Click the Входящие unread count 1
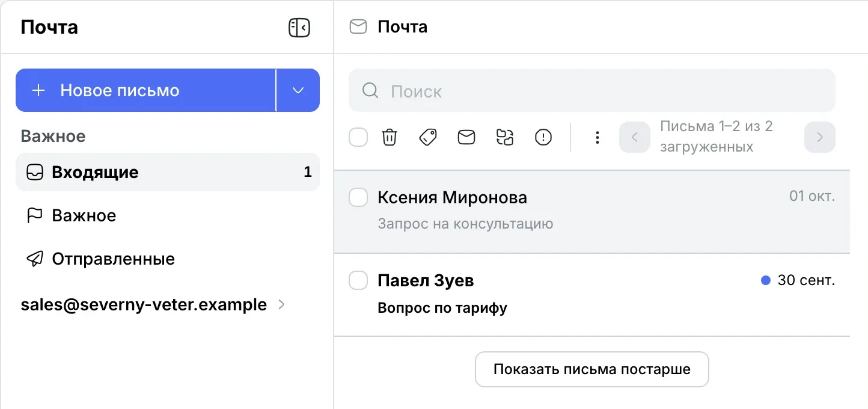This screenshot has width=868, height=409. (x=308, y=173)
